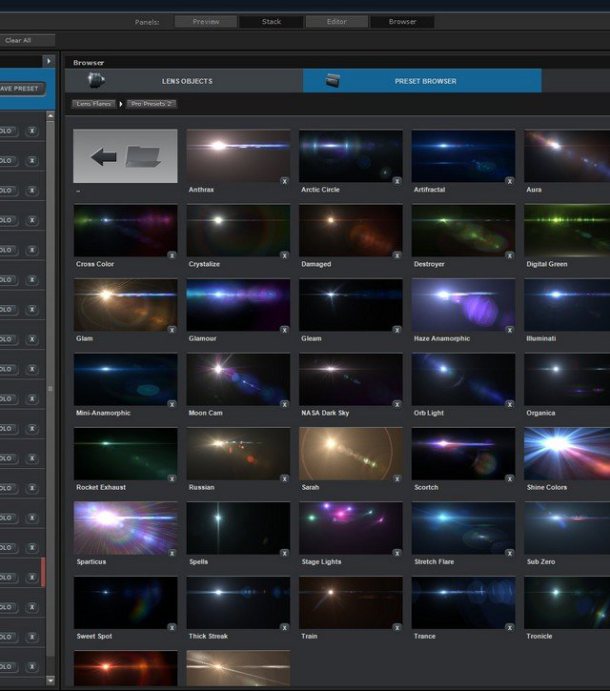Toggle the Browser panel
The height and width of the screenshot is (691, 610).
click(x=402, y=22)
